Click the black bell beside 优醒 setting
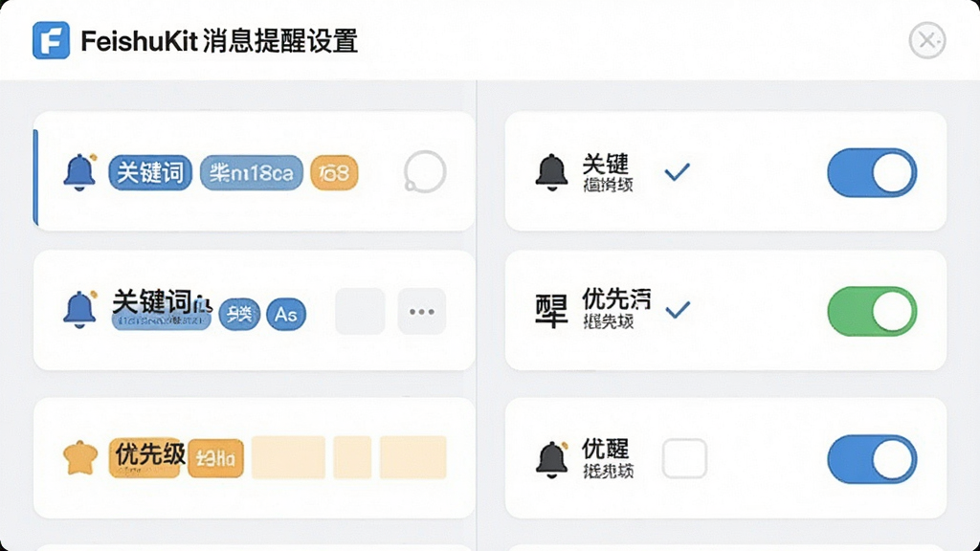This screenshot has height=551, width=980. pyautogui.click(x=551, y=459)
